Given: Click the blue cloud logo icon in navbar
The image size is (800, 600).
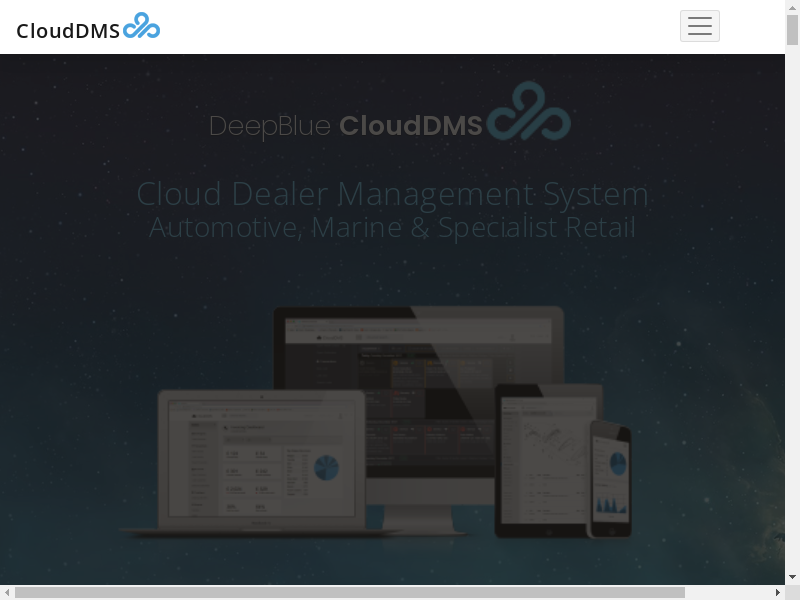Looking at the screenshot, I should tap(141, 26).
